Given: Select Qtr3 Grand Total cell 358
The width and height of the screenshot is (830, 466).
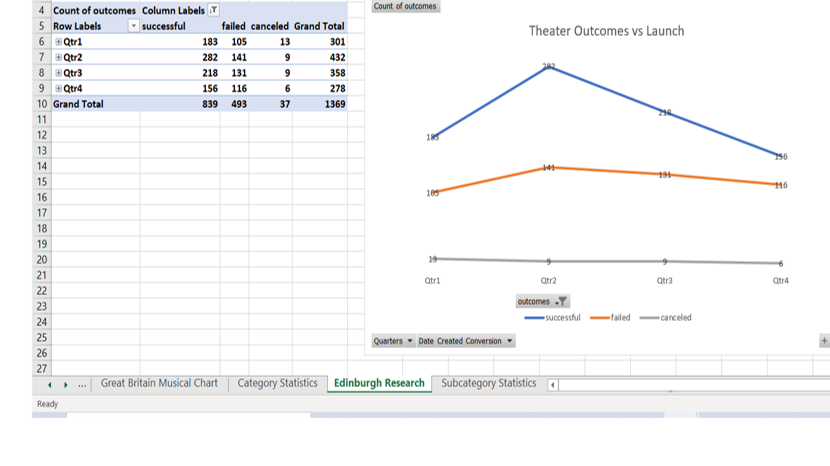Looking at the screenshot, I should (x=320, y=73).
